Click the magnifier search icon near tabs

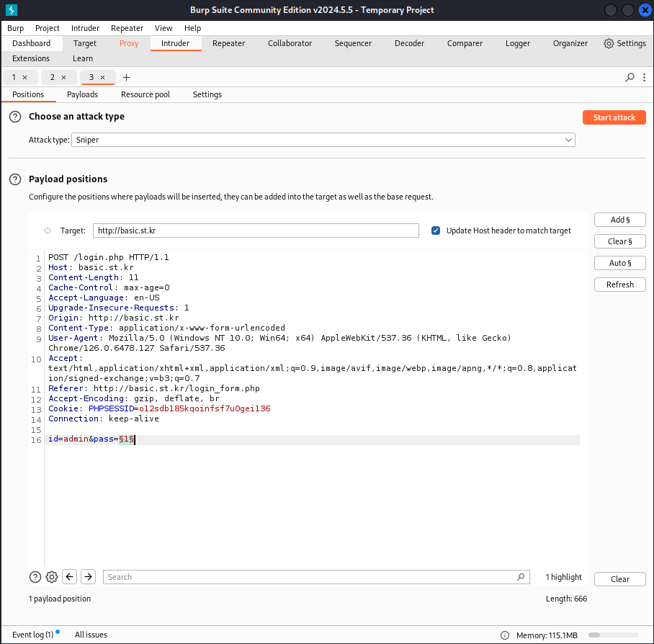point(630,77)
